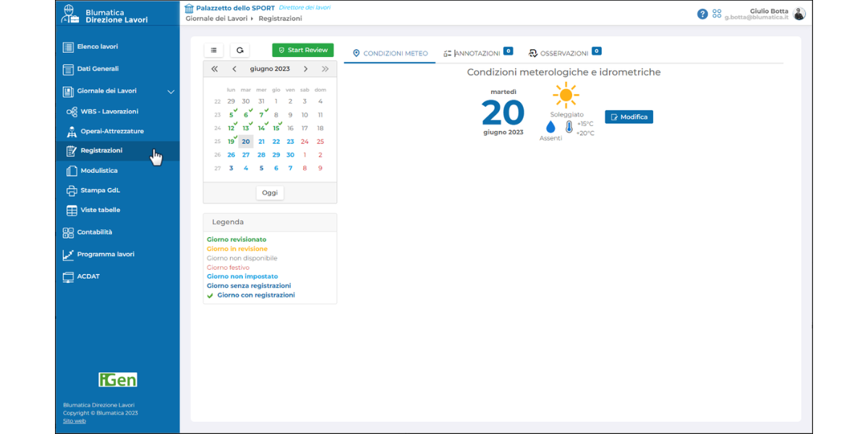The height and width of the screenshot is (434, 868).
Task: Open WBS - Lavorazioni in sidebar
Action: [109, 111]
